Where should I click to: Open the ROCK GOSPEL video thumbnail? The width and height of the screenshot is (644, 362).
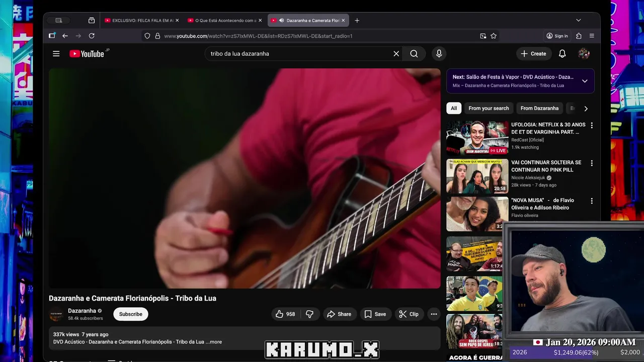tap(474, 331)
